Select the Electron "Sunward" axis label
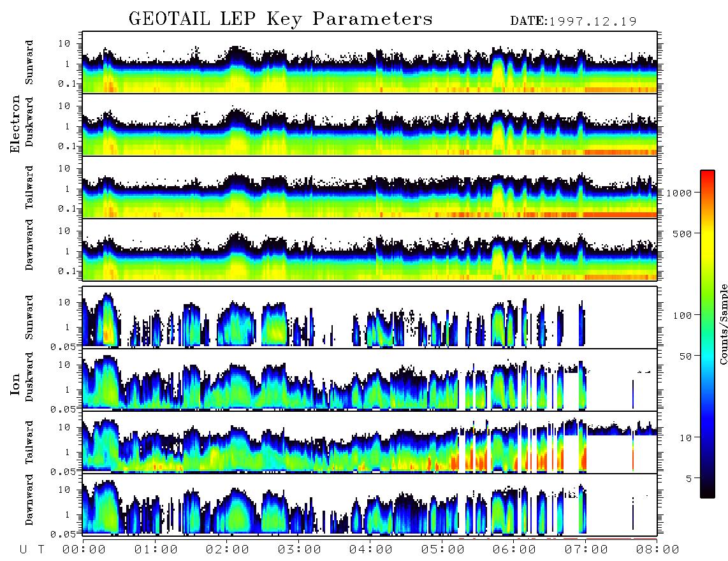This screenshot has height=561, width=728. 29,62
